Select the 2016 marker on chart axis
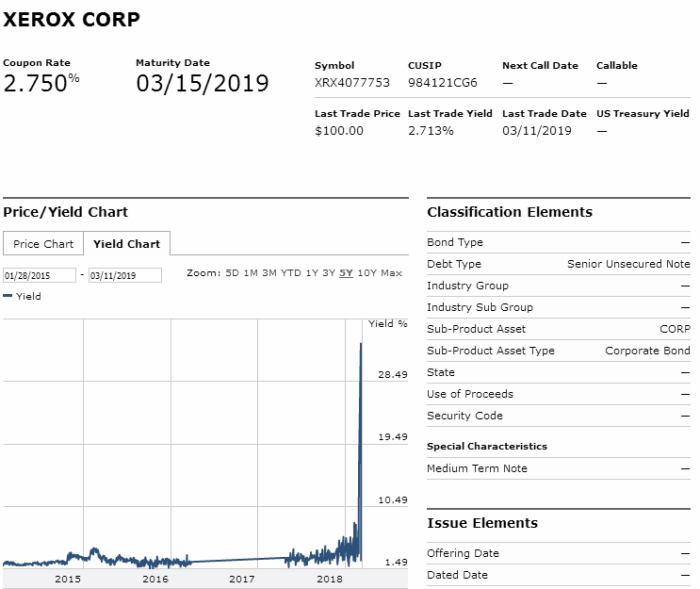The width and height of the screenshot is (700, 589). point(155,579)
